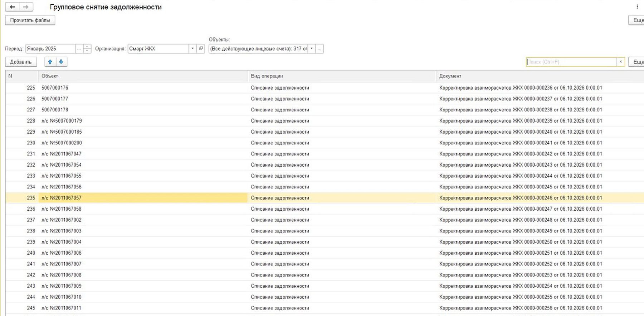Click the Добавить button

pyautogui.click(x=21, y=62)
